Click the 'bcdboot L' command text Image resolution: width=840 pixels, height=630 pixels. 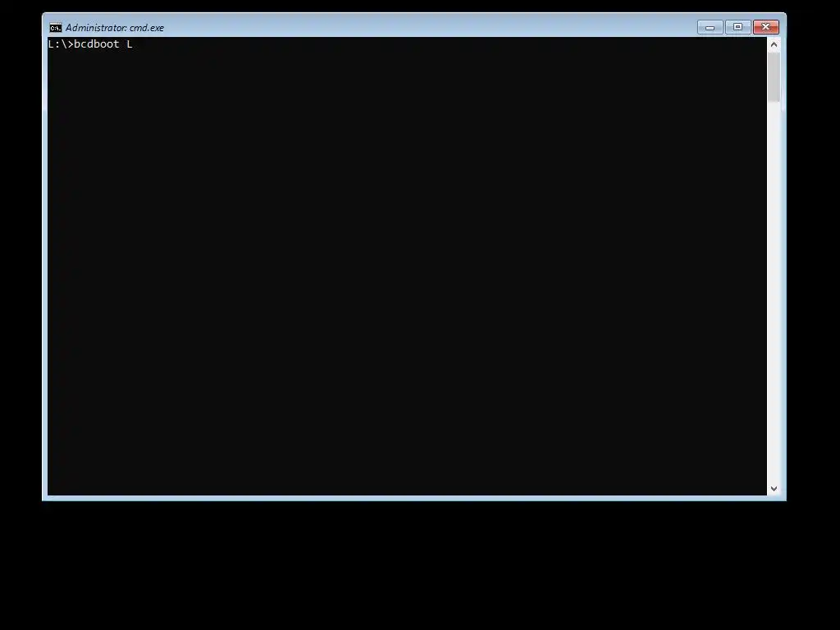click(103, 44)
